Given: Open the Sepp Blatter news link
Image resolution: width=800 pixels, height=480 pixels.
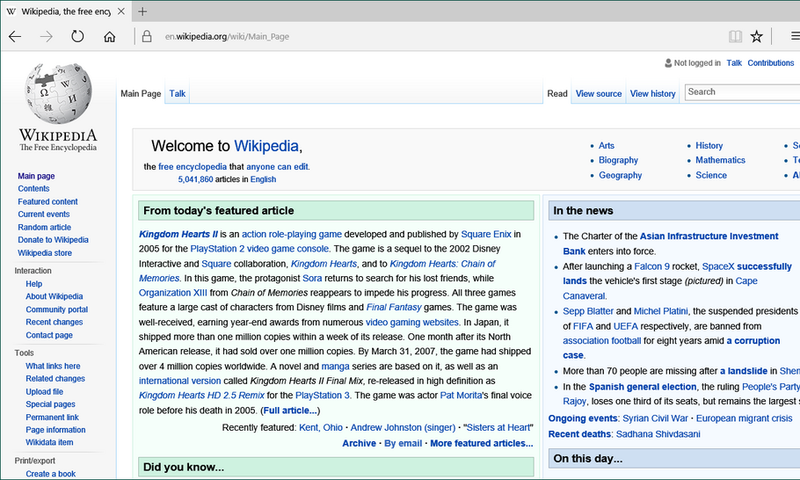Looking at the screenshot, I should click(x=588, y=311).
